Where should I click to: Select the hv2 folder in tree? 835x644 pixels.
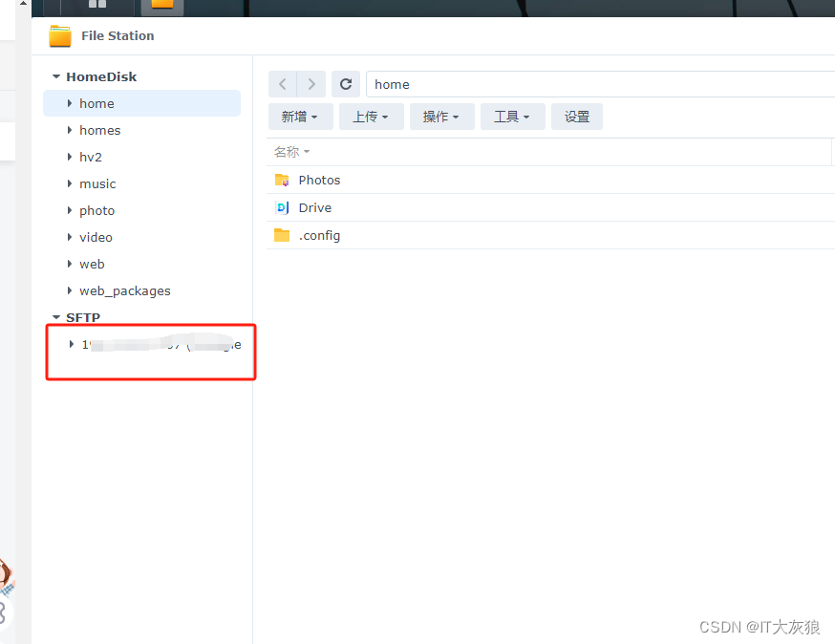91,157
